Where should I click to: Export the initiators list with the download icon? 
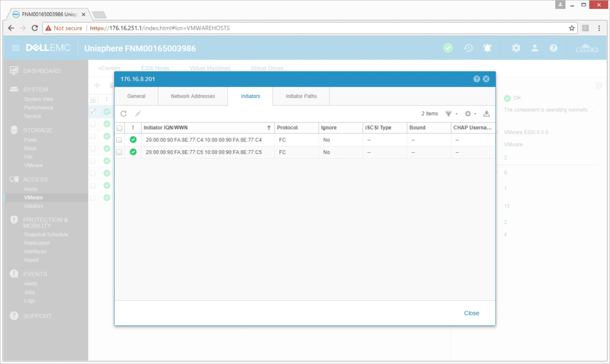pyautogui.click(x=486, y=114)
